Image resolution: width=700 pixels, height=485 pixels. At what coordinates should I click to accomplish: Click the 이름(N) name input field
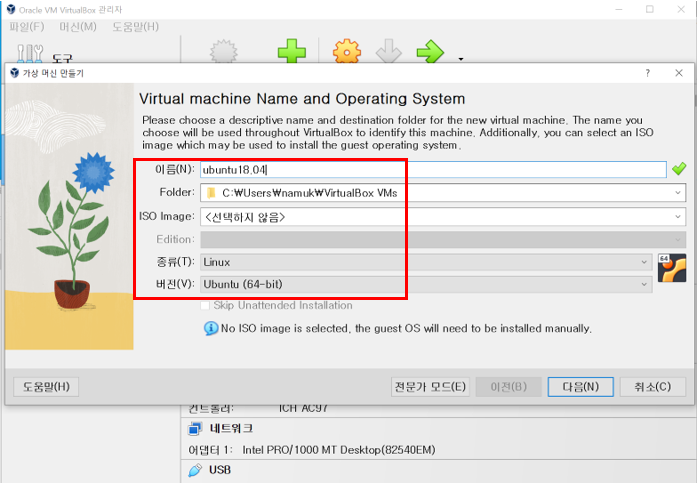[x=433, y=170]
